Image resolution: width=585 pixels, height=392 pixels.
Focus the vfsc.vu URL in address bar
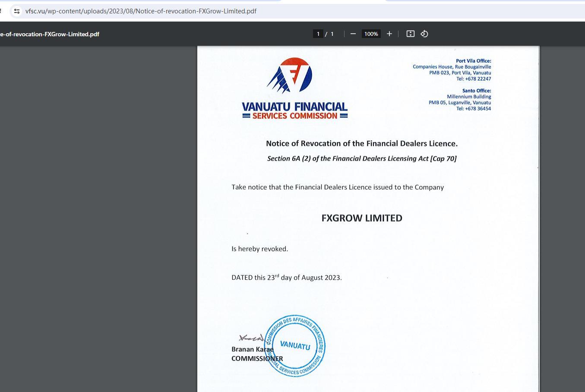coord(141,11)
